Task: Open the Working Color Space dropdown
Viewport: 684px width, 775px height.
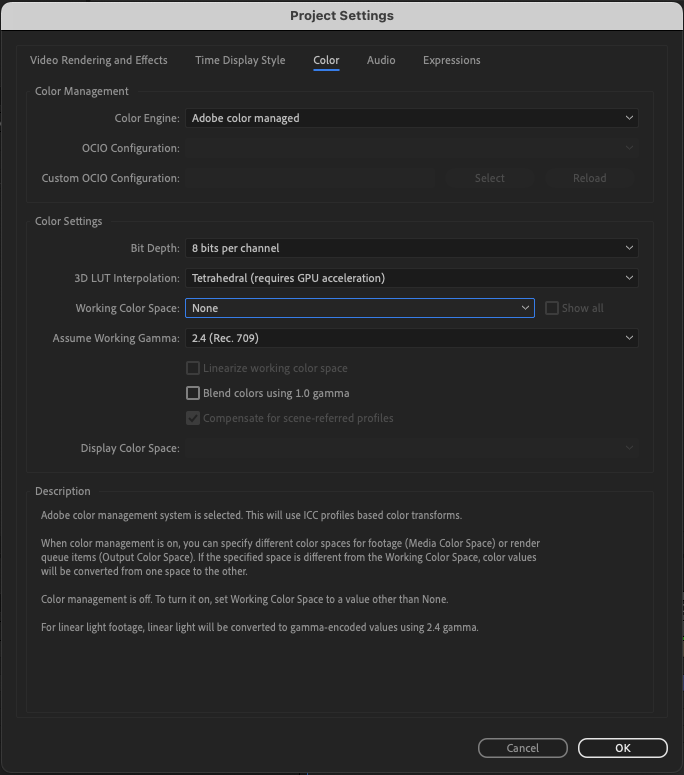Action: (360, 308)
